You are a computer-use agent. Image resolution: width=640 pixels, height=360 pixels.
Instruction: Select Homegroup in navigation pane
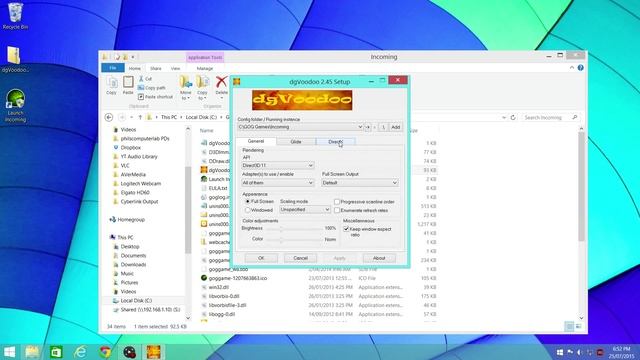131,220
